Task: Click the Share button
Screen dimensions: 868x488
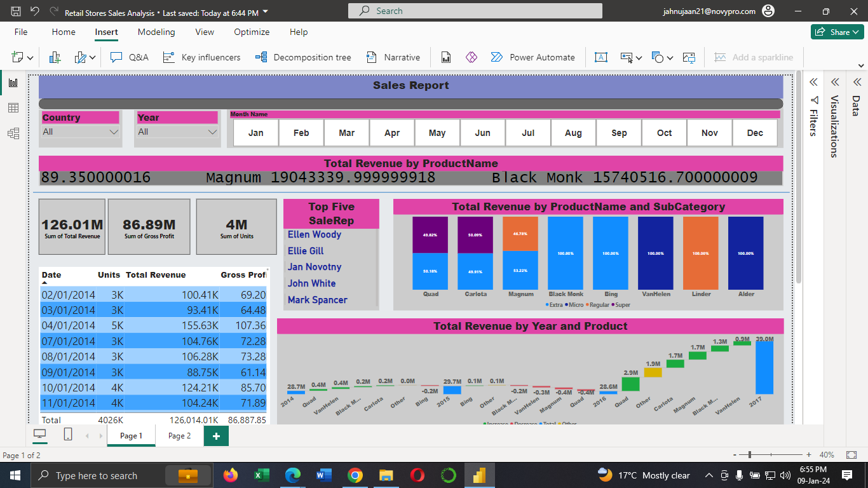Action: click(x=836, y=32)
